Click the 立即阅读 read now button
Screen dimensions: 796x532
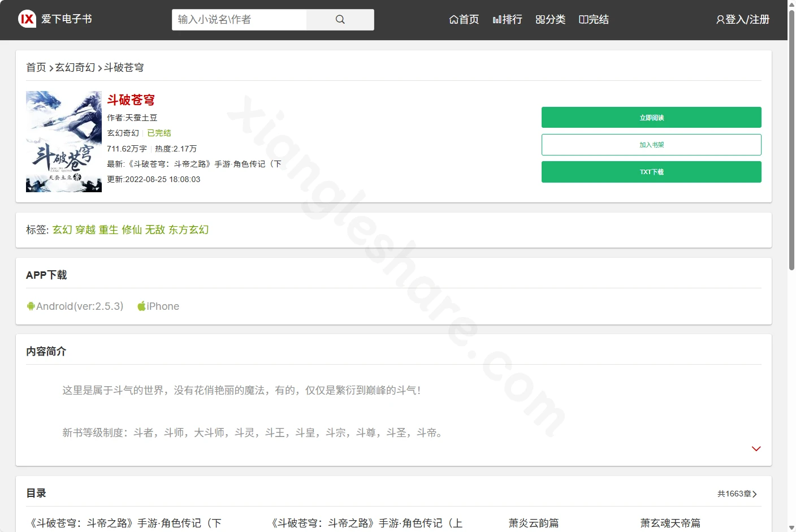point(651,118)
